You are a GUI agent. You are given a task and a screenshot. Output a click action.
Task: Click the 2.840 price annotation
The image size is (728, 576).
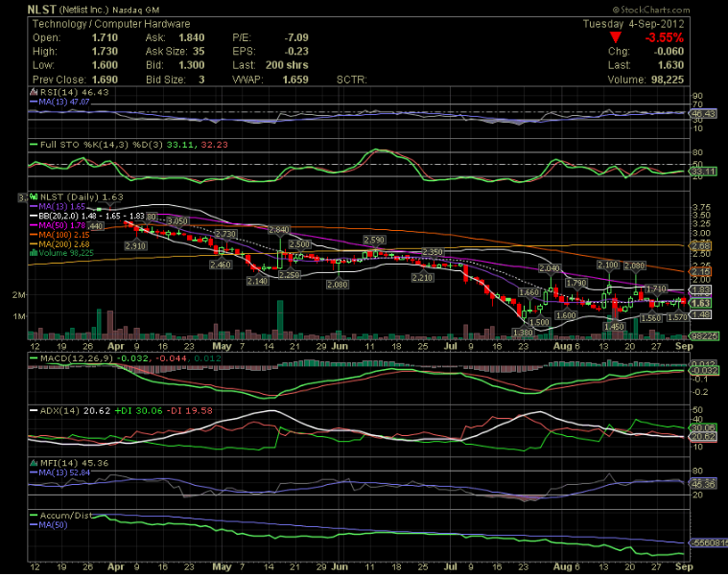279,230
